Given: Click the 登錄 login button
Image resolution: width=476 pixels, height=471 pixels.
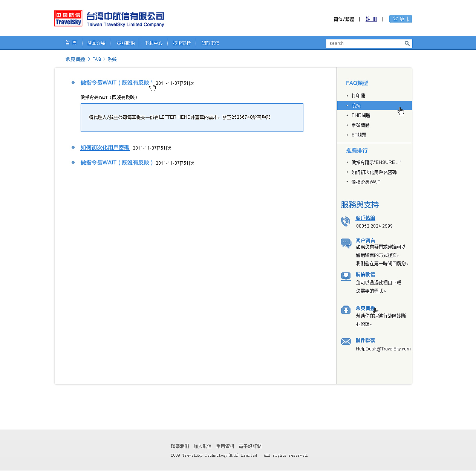Looking at the screenshot, I should pyautogui.click(x=400, y=19).
